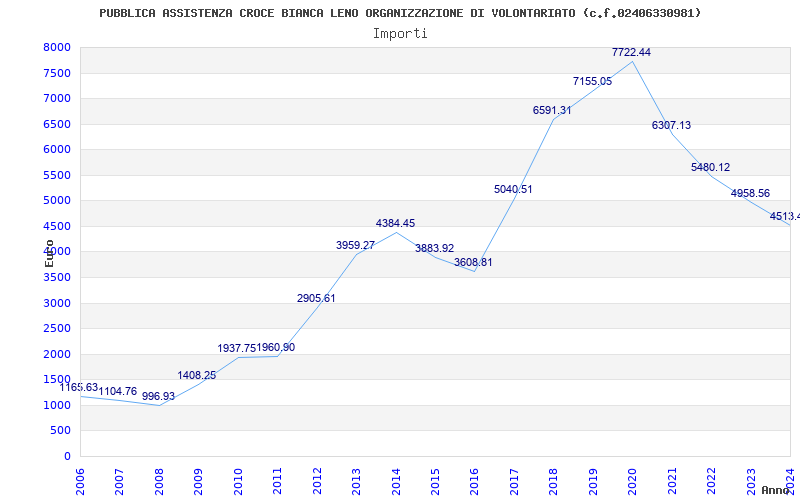Click the 5000 value on the Euro axis
Image resolution: width=800 pixels, height=500 pixels.
57,201
